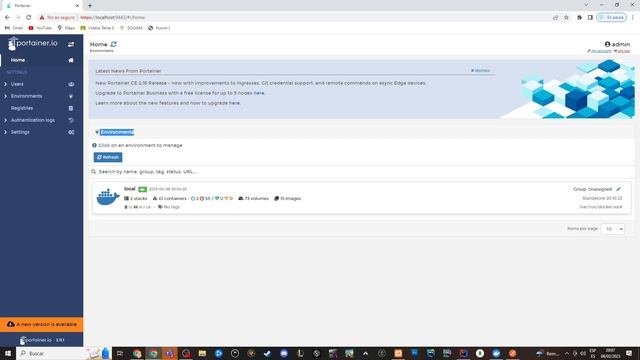The image size is (640, 360).
Task: Open the notifications center icon in taskbar
Action: pos(629,353)
